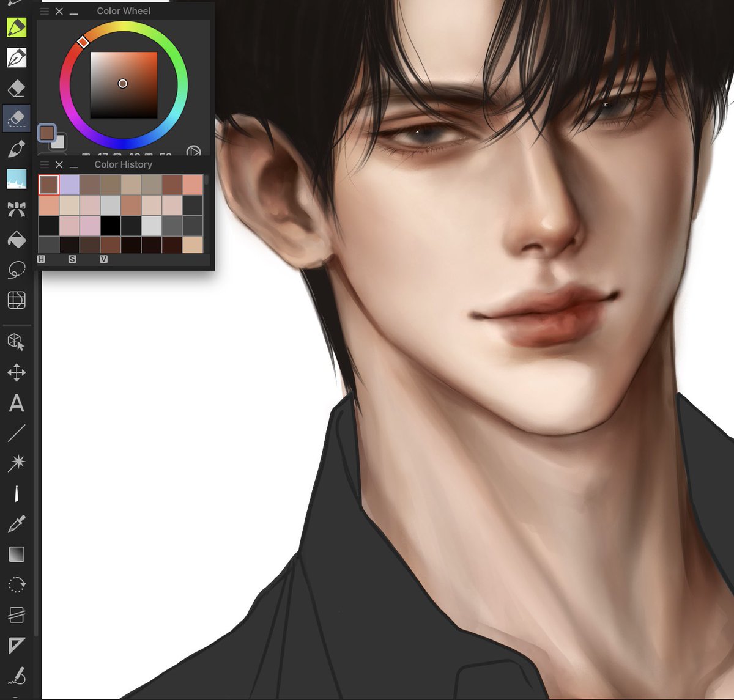Image resolution: width=734 pixels, height=700 pixels.
Task: Select the red-outlined brown swatch in Color History
Action: click(x=48, y=184)
